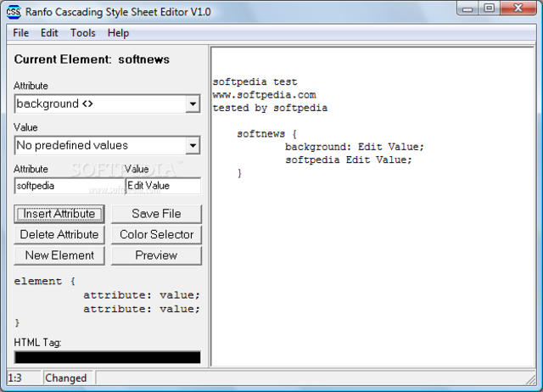The image size is (543, 392).
Task: Expand the Attribute dropdown showing background
Action: pos(193,104)
